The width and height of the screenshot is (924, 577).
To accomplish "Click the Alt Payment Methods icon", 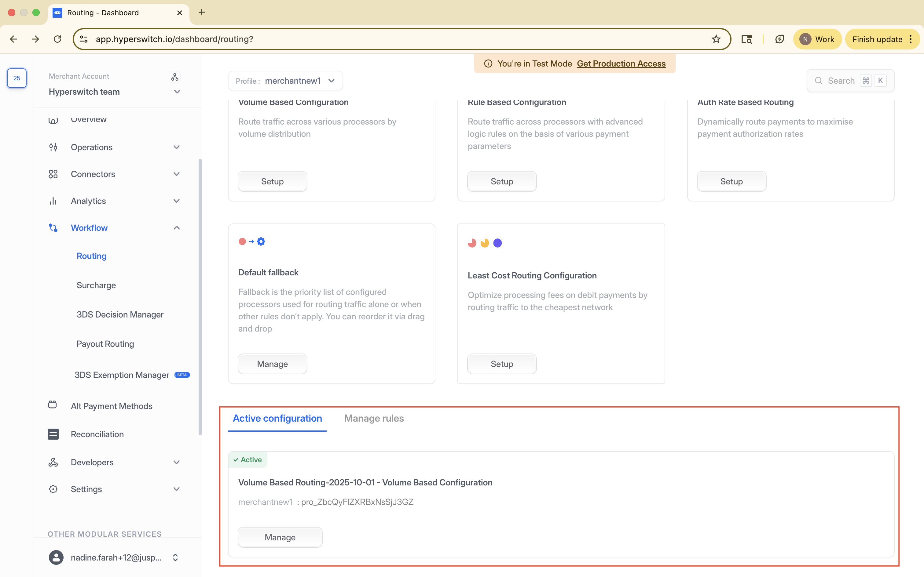I will (x=53, y=405).
